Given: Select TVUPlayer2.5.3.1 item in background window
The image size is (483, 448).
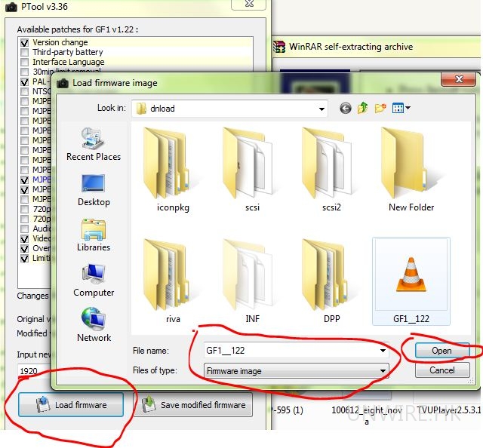Looking at the screenshot, I should coord(448,410).
